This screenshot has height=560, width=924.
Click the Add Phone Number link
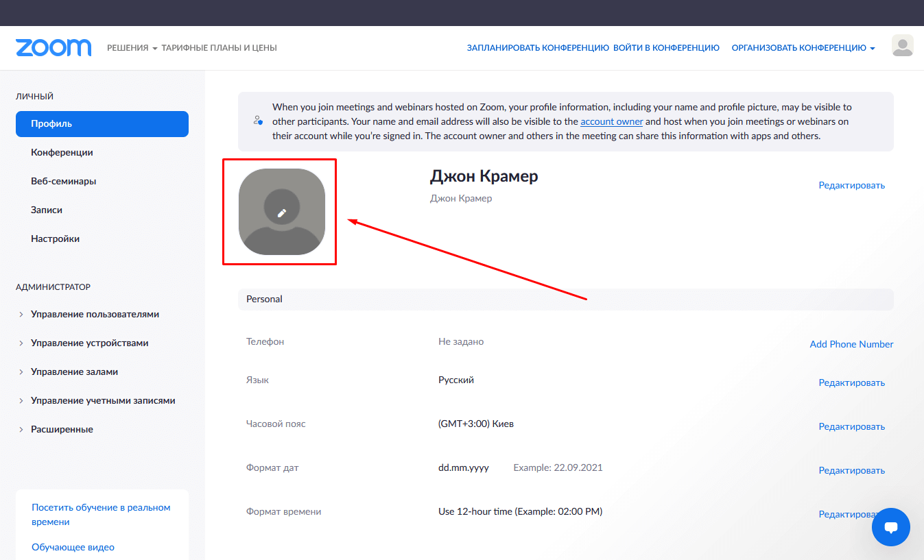point(851,344)
